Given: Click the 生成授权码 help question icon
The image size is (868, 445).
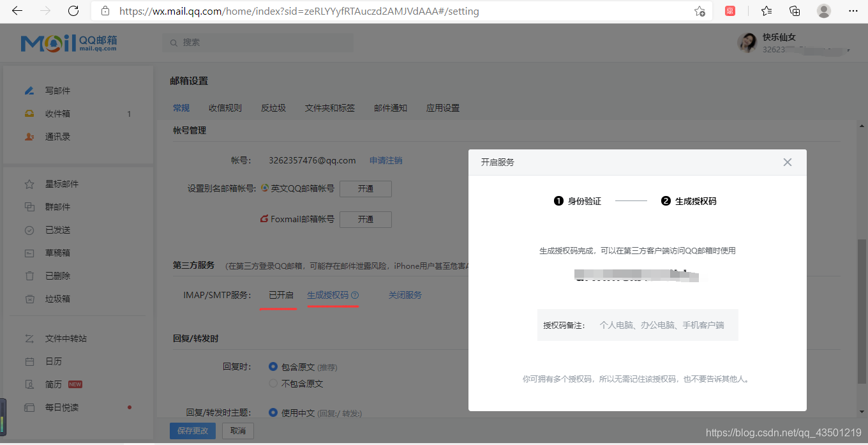Looking at the screenshot, I should coord(355,295).
